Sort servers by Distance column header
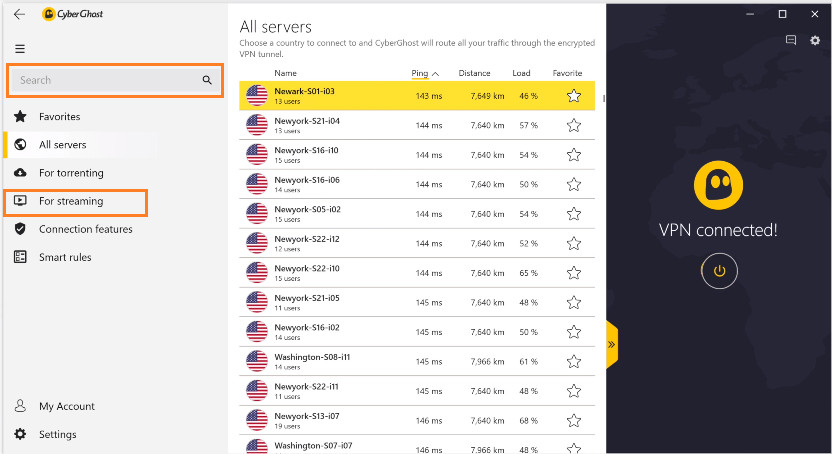This screenshot has width=832, height=454. pos(474,73)
